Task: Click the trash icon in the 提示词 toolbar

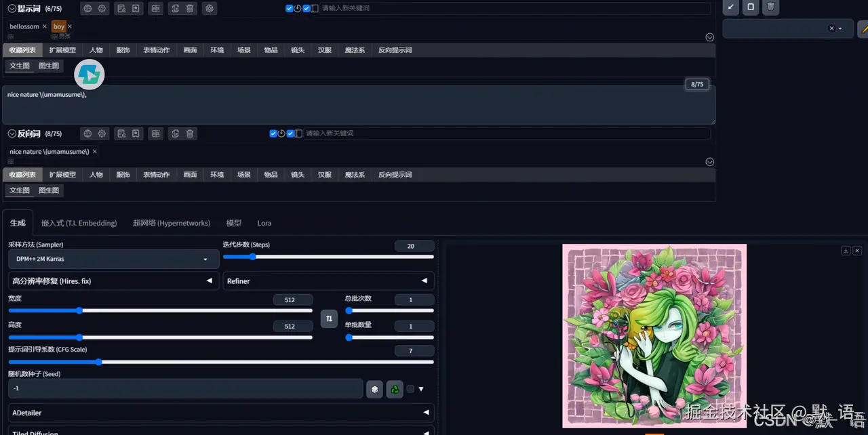Action: coord(190,9)
